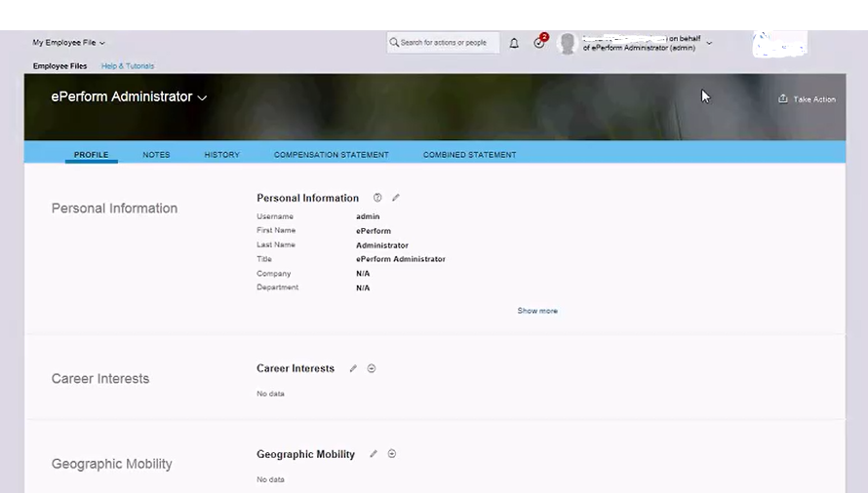
Task: Click the 'Title' field label
Action: point(264,259)
